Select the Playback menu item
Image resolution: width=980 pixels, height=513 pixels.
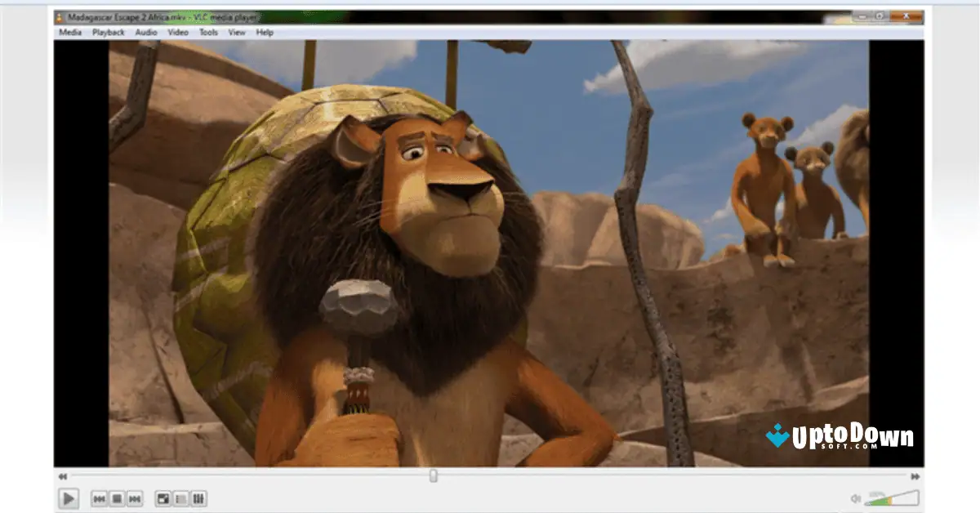click(x=109, y=32)
